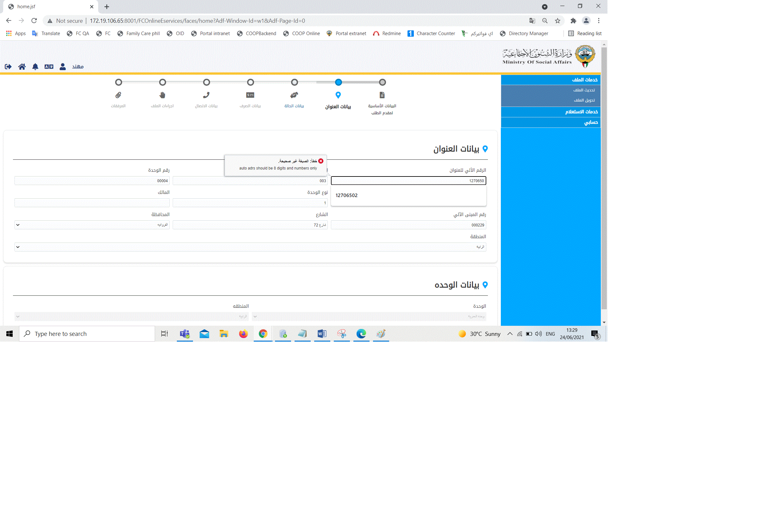Click the document icon for البيانات الأساسية
The height and width of the screenshot is (532, 784).
point(382,95)
